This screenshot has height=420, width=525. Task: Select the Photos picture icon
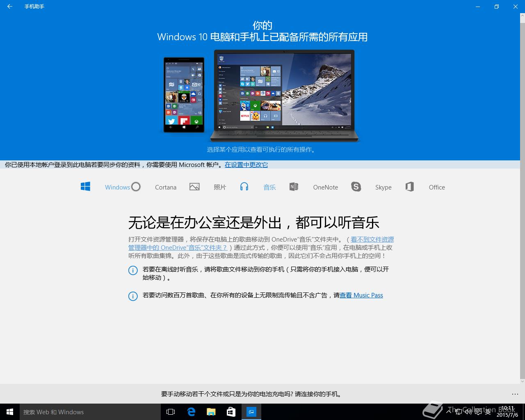(x=194, y=187)
